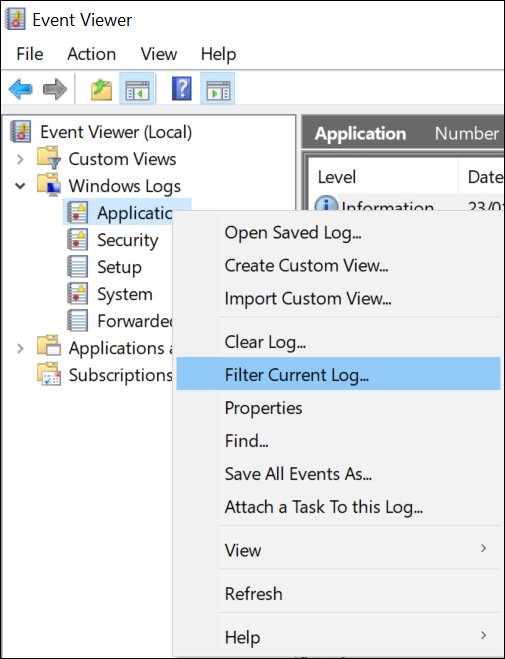Open the Help menu in menu bar
Image resolution: width=505 pixels, height=659 pixels.
(218, 54)
